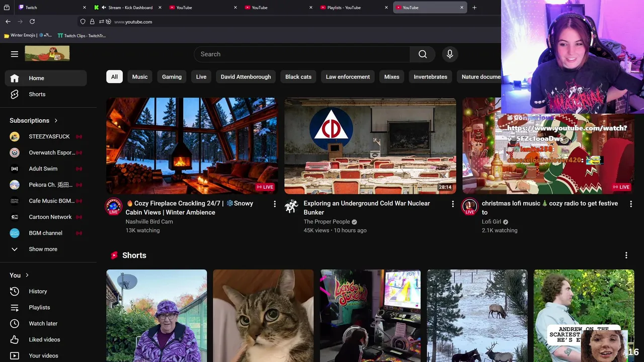Screen dimensions: 644x362
Task: Open the arcade game Short
Action: [370, 316]
